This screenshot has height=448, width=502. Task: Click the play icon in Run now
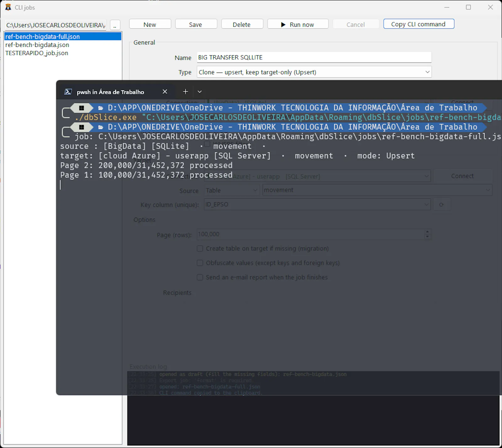coord(283,24)
